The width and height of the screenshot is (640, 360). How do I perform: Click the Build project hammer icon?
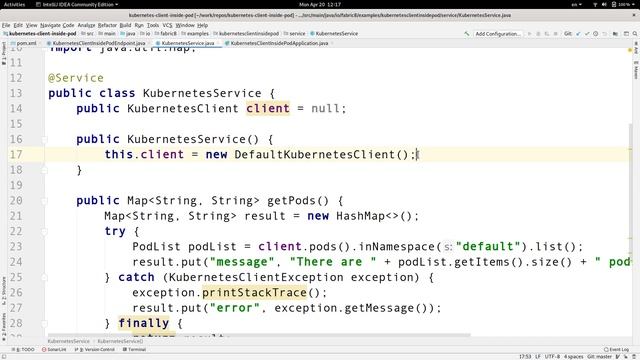tap(467, 33)
